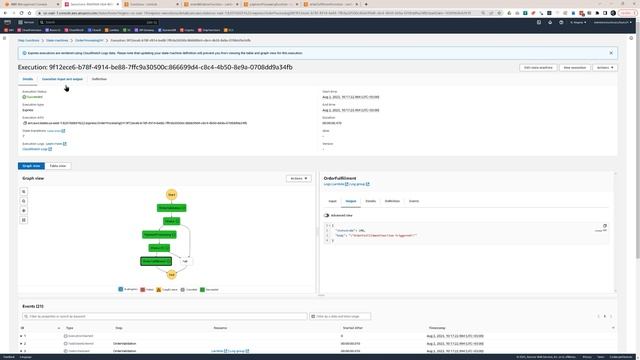Click the page vertical scrollbar
This screenshot has height=360, width=640.
(638, 147)
